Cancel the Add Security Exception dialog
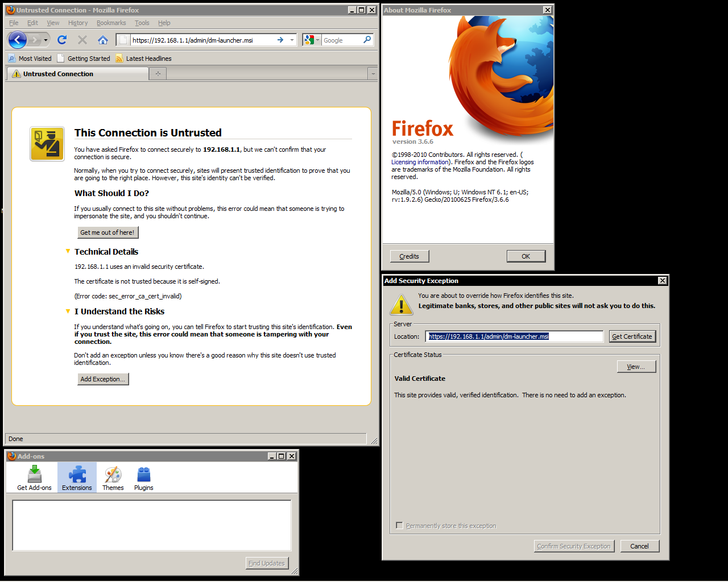The image size is (728, 582). point(640,546)
